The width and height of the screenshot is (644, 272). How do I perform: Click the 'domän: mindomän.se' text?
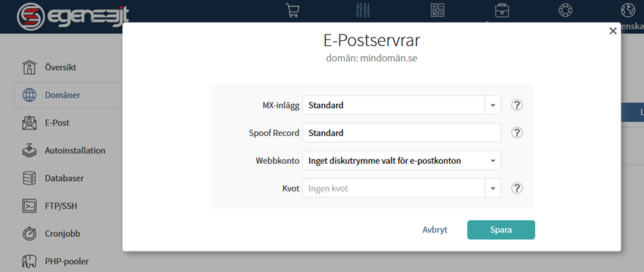point(372,58)
